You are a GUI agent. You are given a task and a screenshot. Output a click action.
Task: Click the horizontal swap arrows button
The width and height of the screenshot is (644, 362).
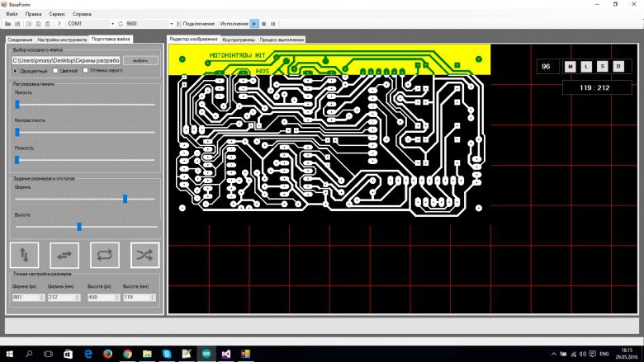tap(64, 255)
